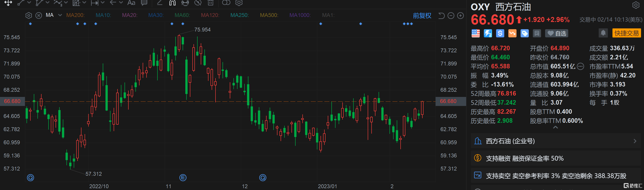Viewport: 644px width, 190px height.
Task: Select the rectangle area measure tool
Action: tap(76, 3)
